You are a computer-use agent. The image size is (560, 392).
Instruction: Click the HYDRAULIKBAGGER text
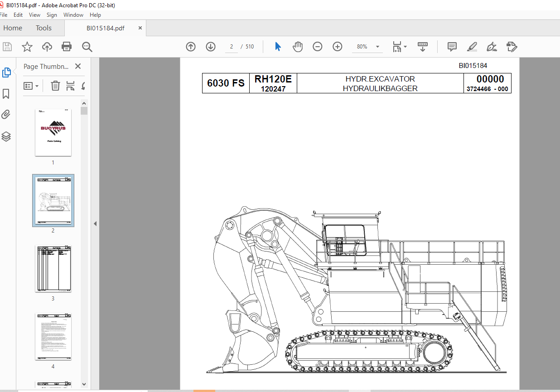point(380,88)
